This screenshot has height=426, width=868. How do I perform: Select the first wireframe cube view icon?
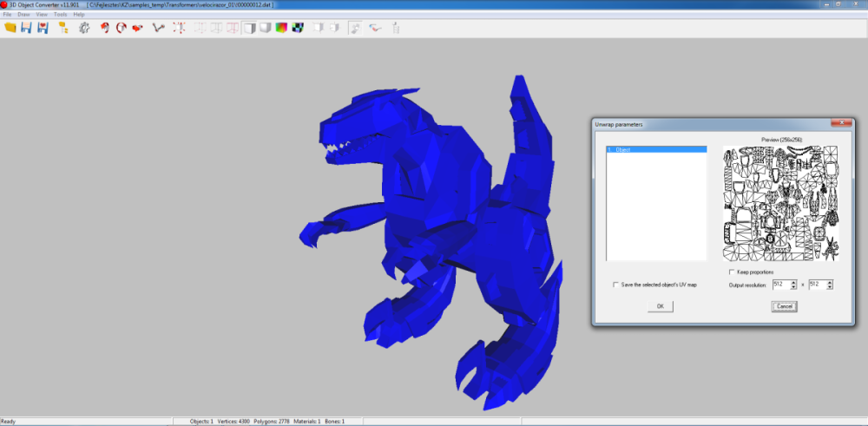coord(200,28)
